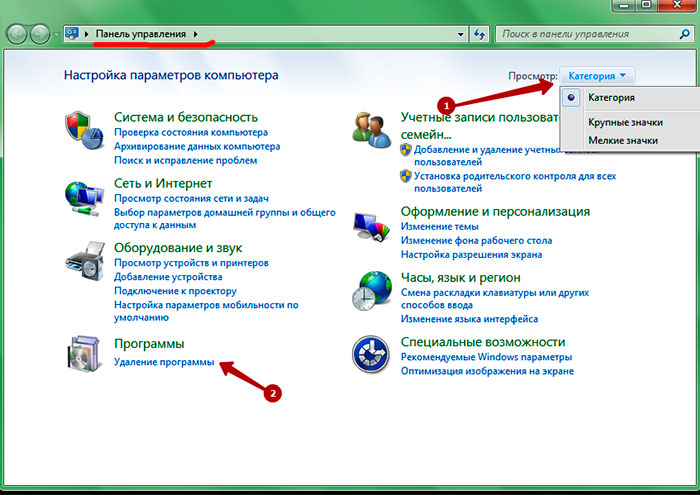
Task: Open Учетные записи пользователей category heading
Action: point(479,126)
